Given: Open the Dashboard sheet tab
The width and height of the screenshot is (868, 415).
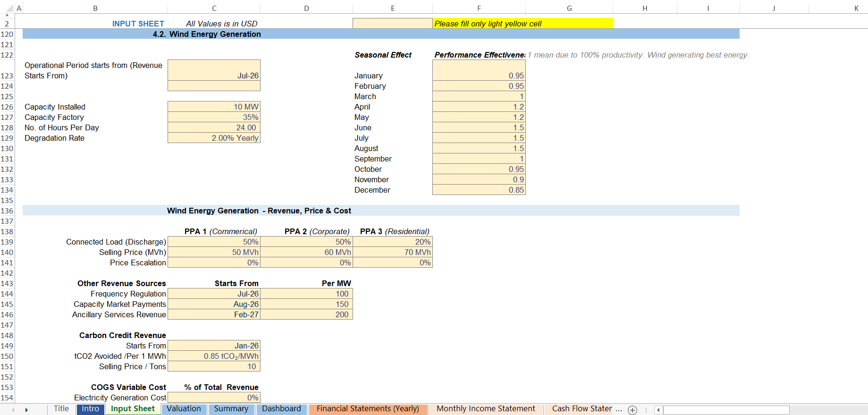Looking at the screenshot, I should point(281,409).
